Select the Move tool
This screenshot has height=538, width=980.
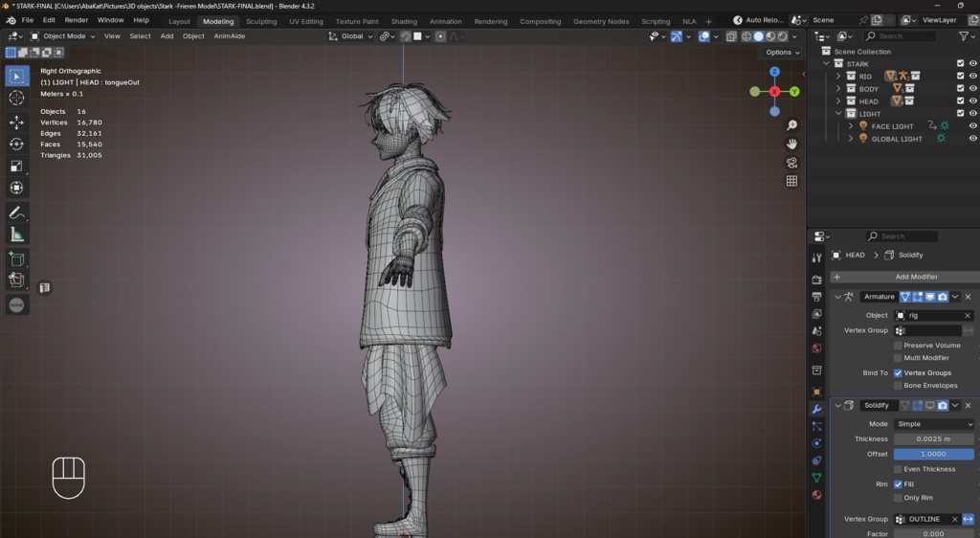pos(17,122)
